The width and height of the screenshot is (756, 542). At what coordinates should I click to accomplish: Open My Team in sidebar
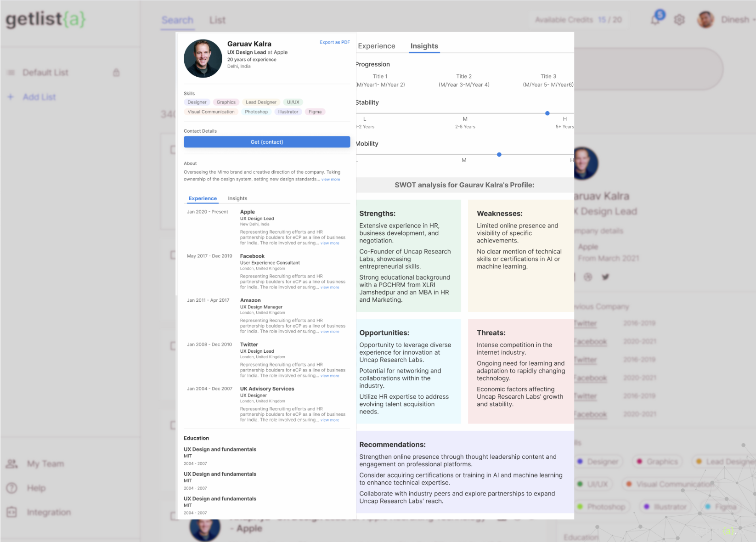point(45,464)
